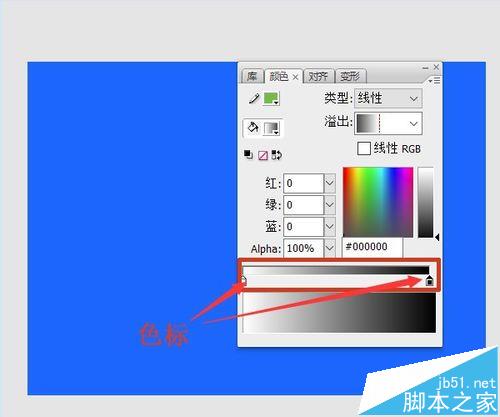This screenshot has height=417, width=500.
Task: Switch to the 变形 tab
Action: point(351,76)
